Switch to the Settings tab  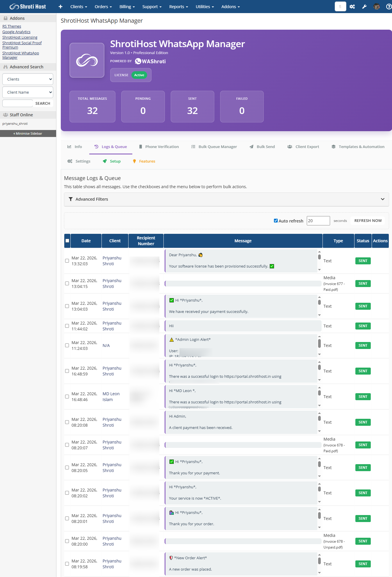pyautogui.click(x=79, y=161)
